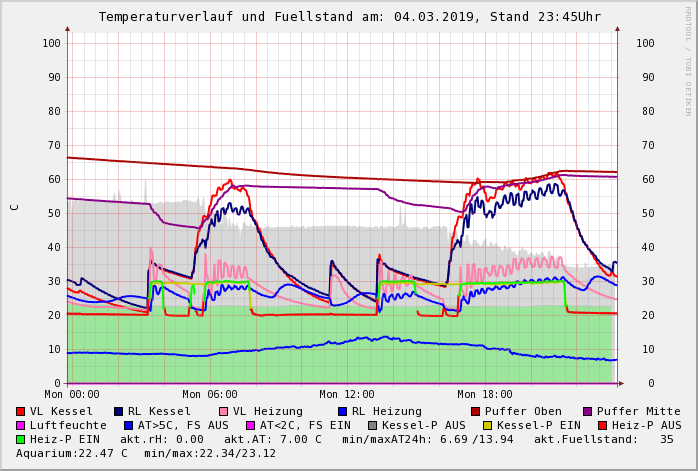This screenshot has width=698, height=471.
Task: Select the pink VL Heizung legend swatch
Action: [x=223, y=411]
